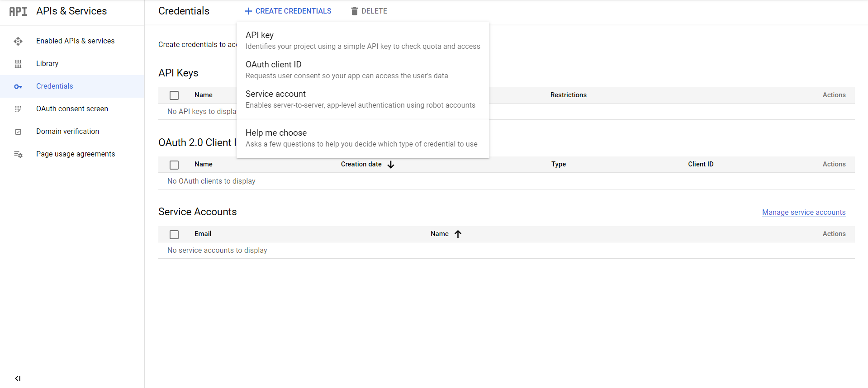Tick the OAuth clients select-all checkbox
Image resolution: width=868 pixels, height=388 pixels.
(174, 165)
